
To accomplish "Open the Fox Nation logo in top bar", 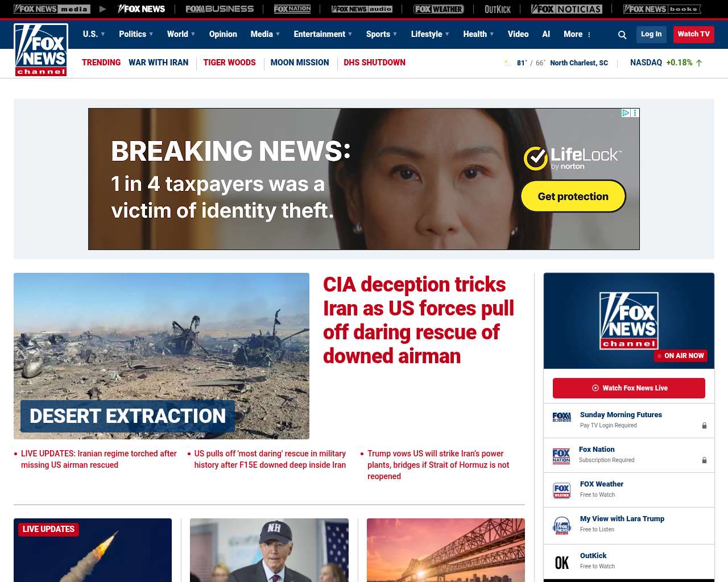I will point(292,9).
